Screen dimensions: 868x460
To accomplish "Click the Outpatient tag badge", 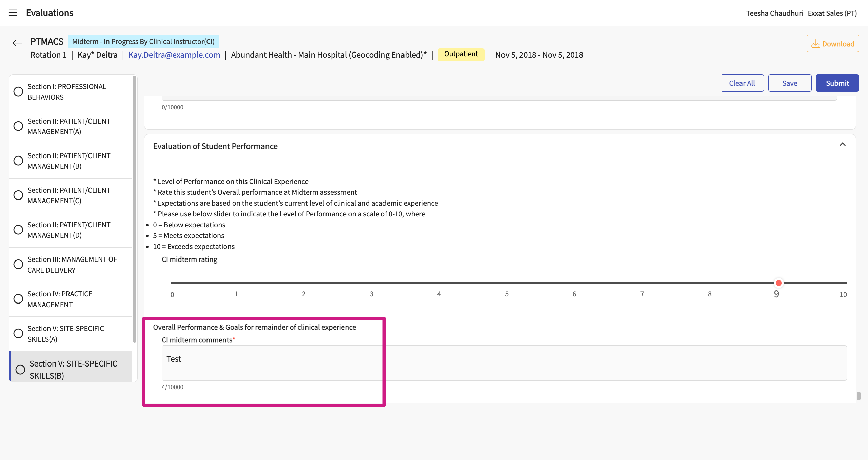I will click(x=460, y=54).
